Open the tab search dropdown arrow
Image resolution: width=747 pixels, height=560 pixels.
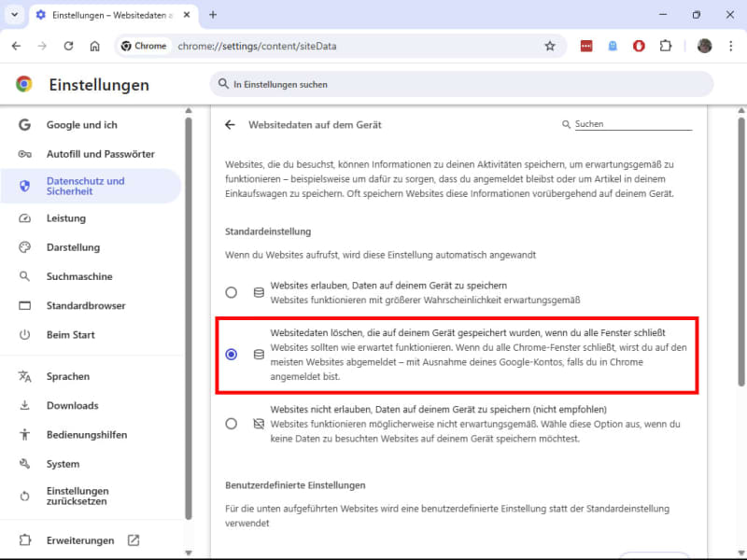14,15
